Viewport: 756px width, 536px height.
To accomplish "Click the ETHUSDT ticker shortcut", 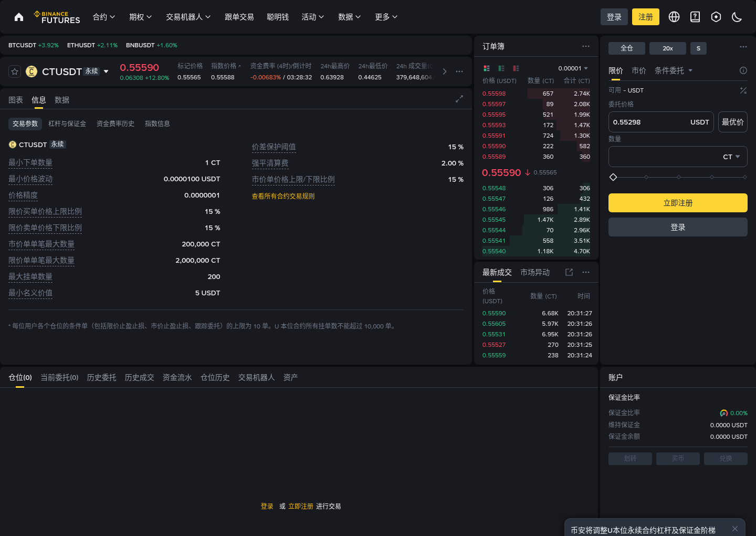I will coord(92,45).
